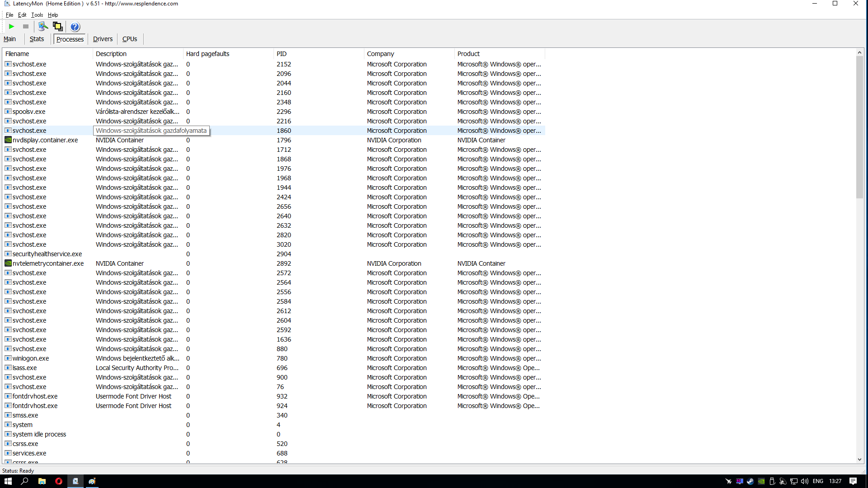Open the Action Center notifications icon
The height and width of the screenshot is (488, 868).
click(x=853, y=481)
